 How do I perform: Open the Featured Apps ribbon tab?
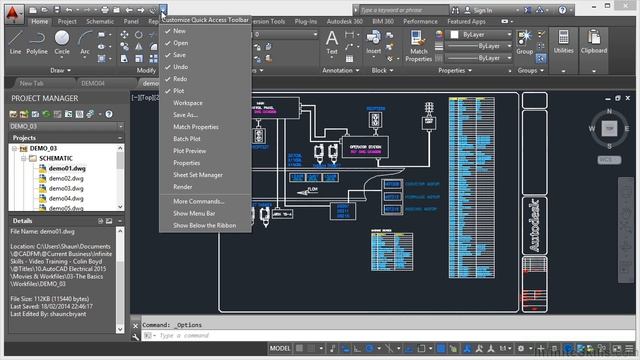(x=466, y=21)
